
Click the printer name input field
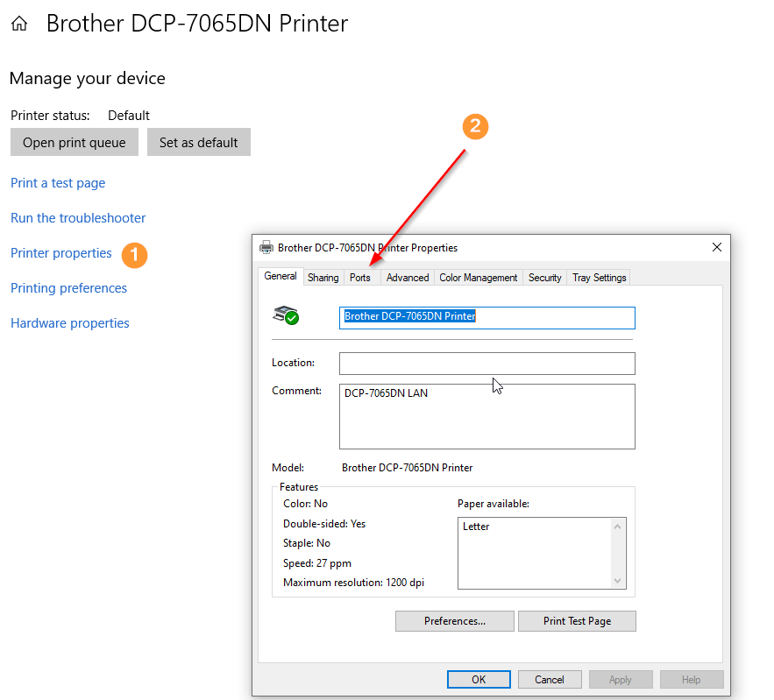486,318
